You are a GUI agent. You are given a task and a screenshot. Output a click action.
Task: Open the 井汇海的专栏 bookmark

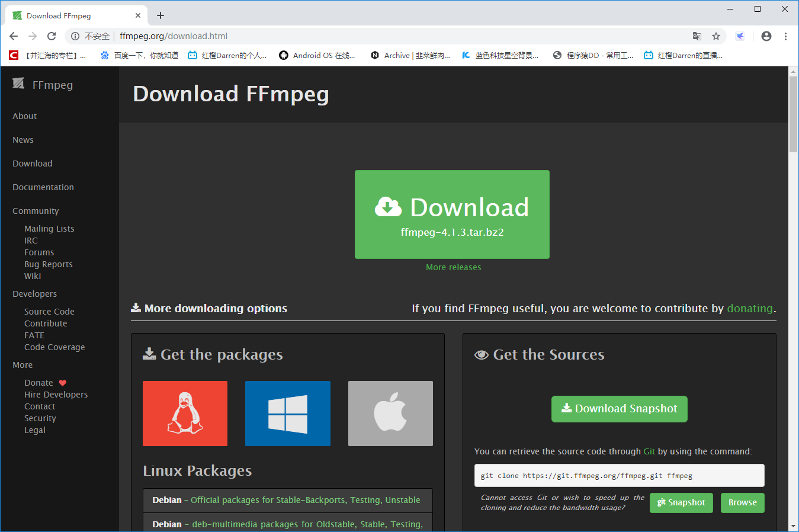tap(47, 55)
